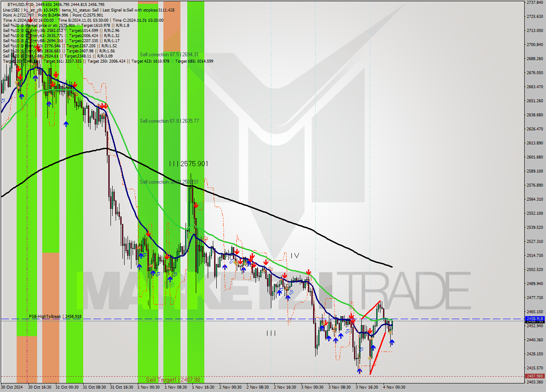The image size is (546, 392).
Task: Select the 'Sell correction 87.5 | 2694.31' label
Action: pyautogui.click(x=169, y=55)
